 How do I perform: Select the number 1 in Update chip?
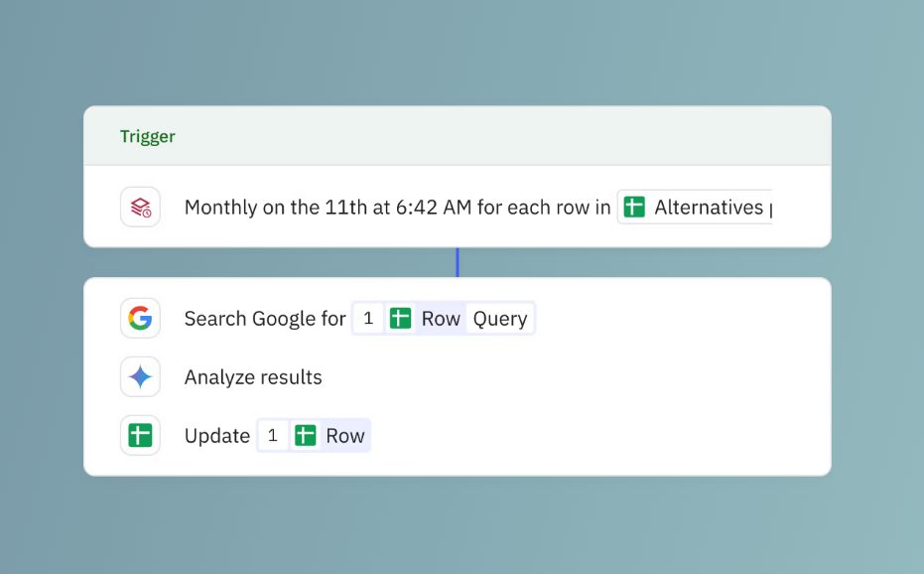pos(273,435)
